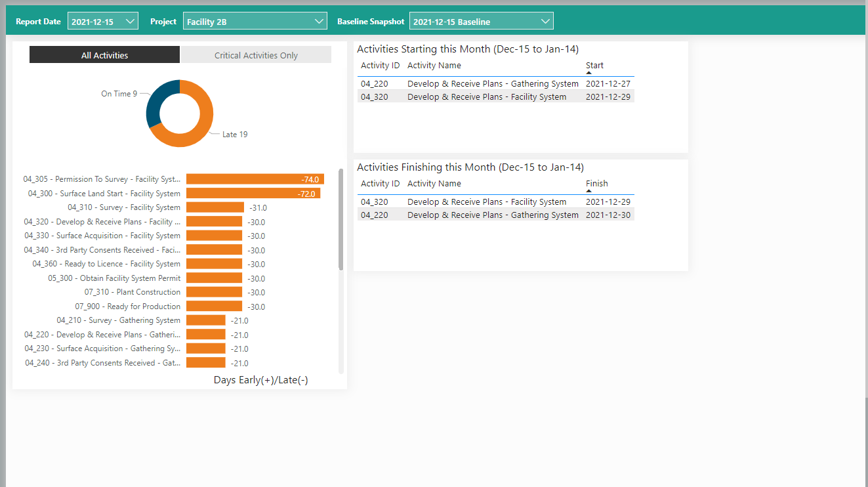Click the 2021-12-27 start date cell

pyautogui.click(x=608, y=84)
